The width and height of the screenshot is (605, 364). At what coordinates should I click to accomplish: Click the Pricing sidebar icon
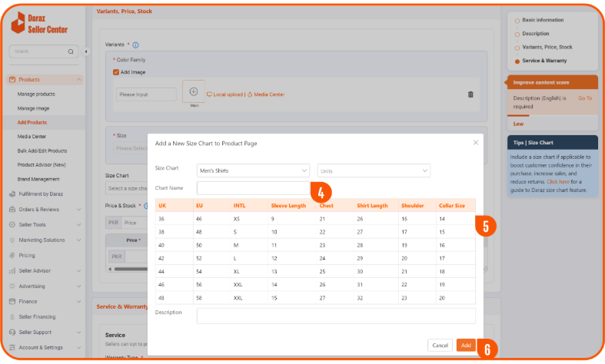tap(12, 255)
